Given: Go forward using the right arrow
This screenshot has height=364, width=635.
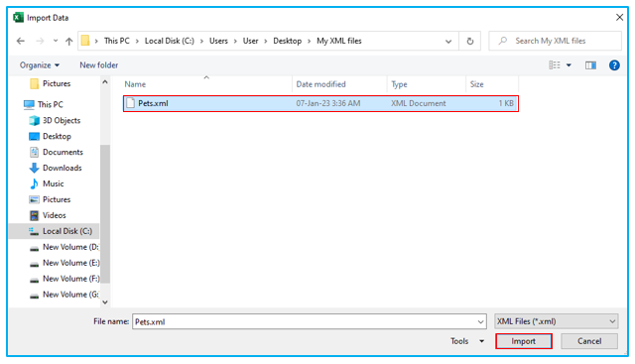Looking at the screenshot, I should (40, 41).
